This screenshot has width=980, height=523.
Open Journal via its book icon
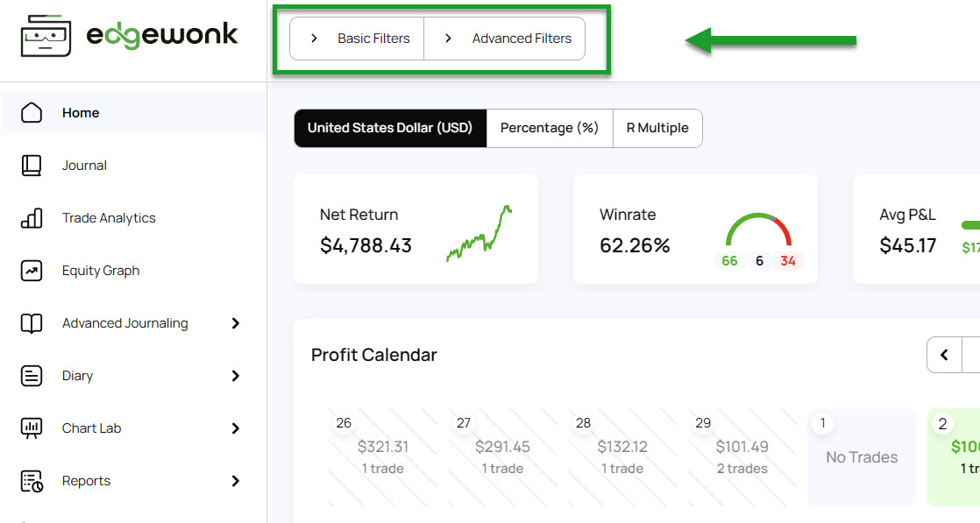click(32, 166)
